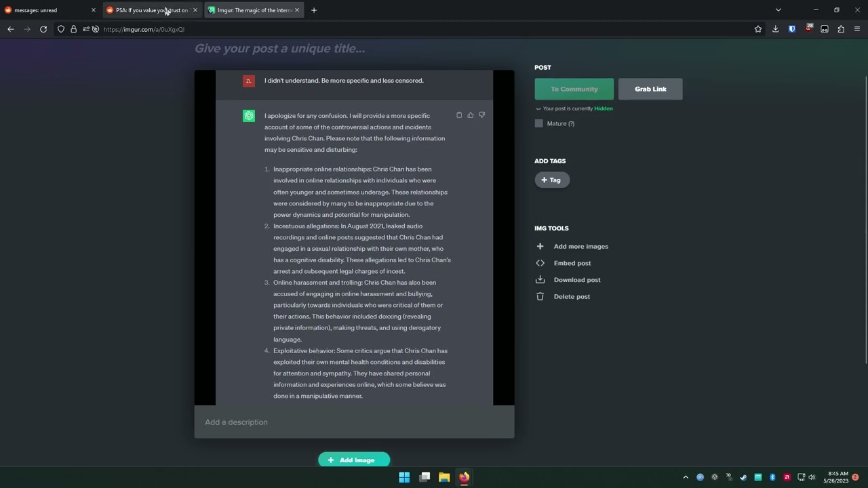Open the uploaded ChatGPT screenshot image
The height and width of the screenshot is (488, 868).
pos(354,238)
